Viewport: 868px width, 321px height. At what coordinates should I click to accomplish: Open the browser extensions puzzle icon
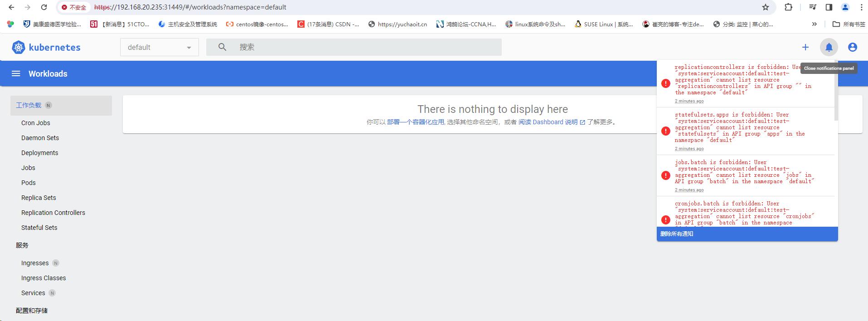pyautogui.click(x=789, y=7)
